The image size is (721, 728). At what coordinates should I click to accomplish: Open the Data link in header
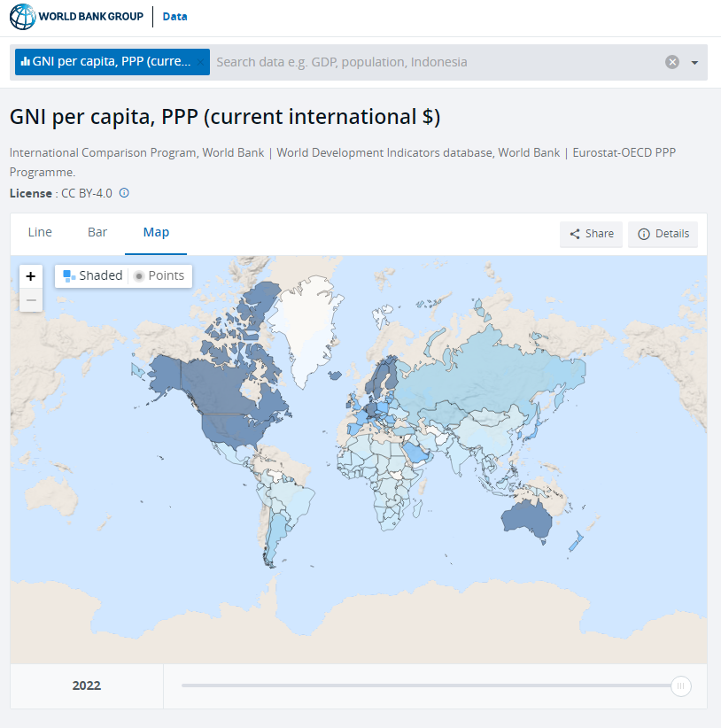[174, 17]
